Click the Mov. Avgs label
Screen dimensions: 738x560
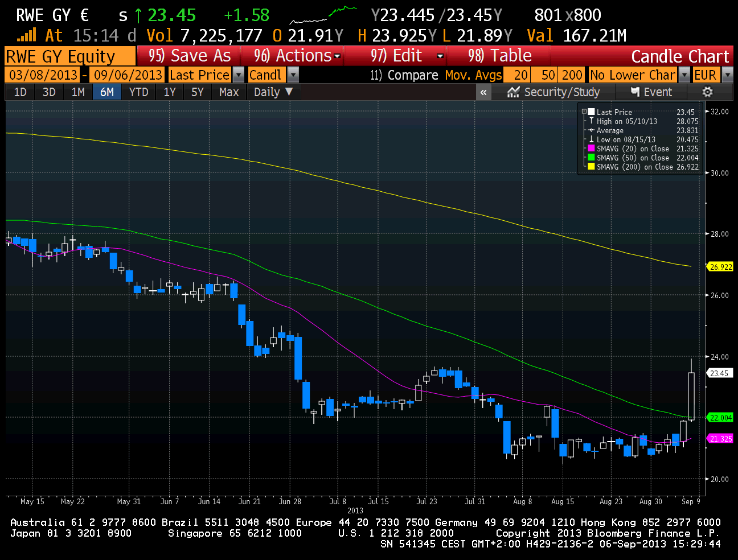click(474, 75)
